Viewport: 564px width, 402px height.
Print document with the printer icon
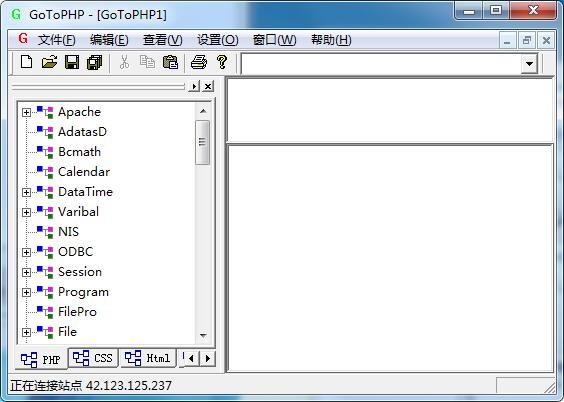199,62
